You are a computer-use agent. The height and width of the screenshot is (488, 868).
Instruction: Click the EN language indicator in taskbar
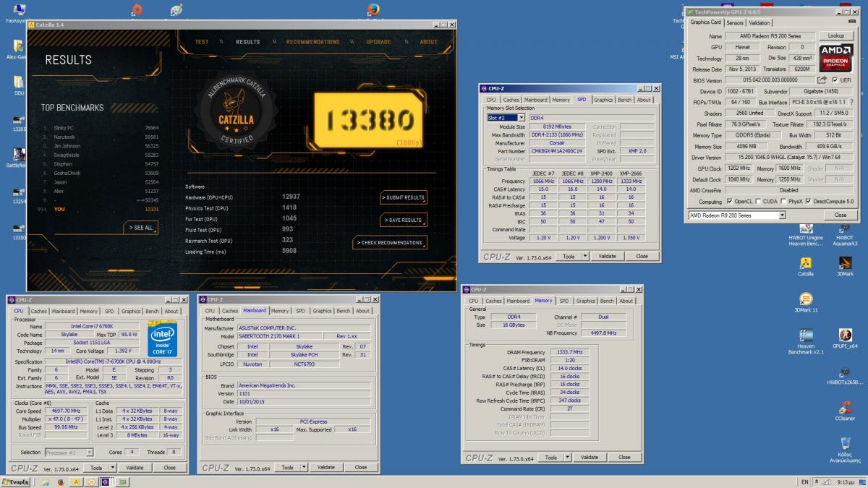805,481
